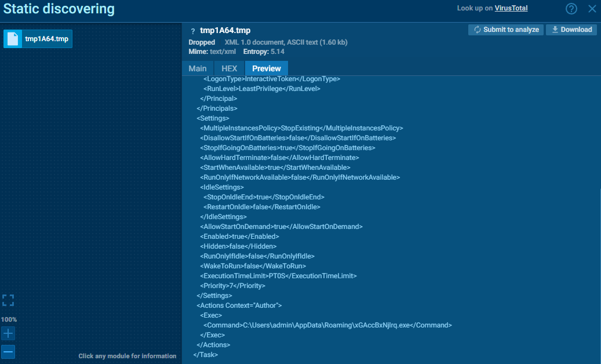
Task: Close the Static discovering panel
Action: (592, 9)
